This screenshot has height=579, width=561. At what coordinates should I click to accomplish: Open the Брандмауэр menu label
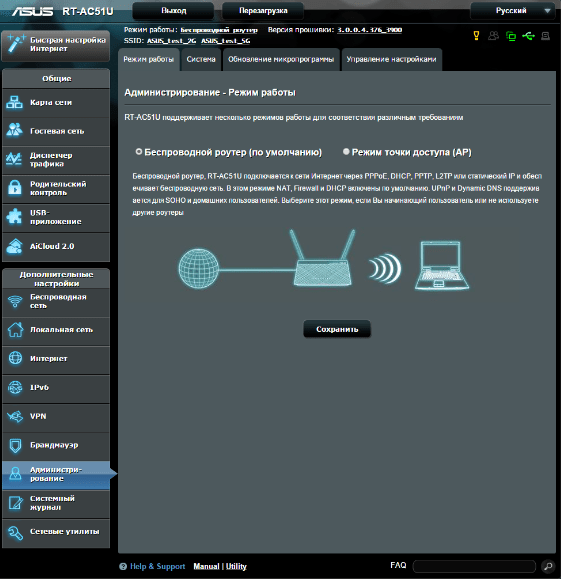coord(54,445)
